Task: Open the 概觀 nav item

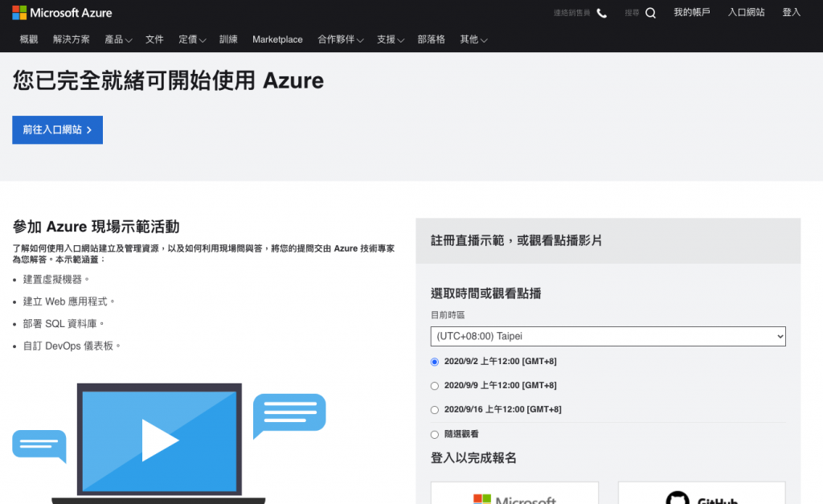Action: pos(29,39)
